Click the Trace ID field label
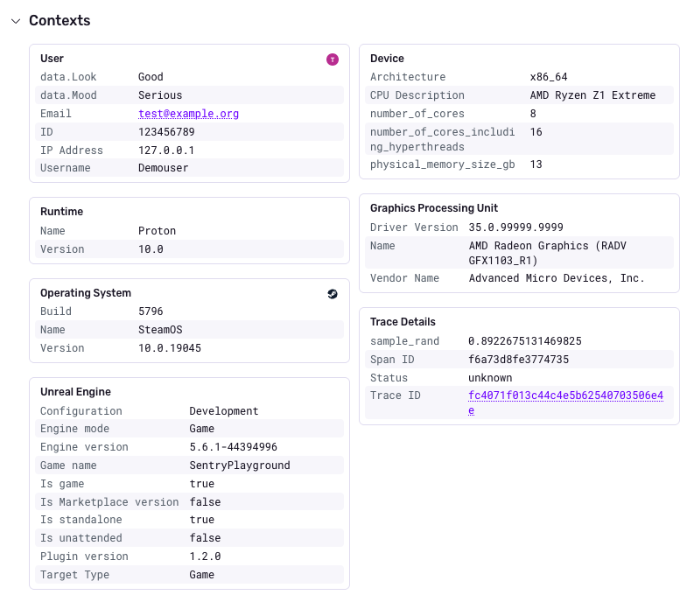This screenshot has height=616, width=694. pos(396,395)
